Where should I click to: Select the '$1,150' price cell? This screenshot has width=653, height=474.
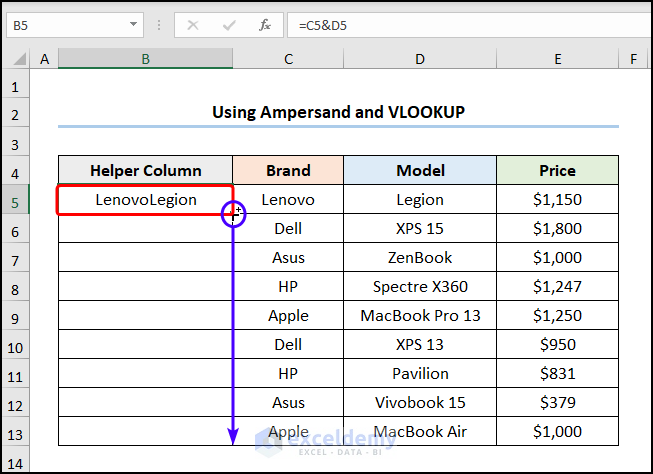[558, 200]
